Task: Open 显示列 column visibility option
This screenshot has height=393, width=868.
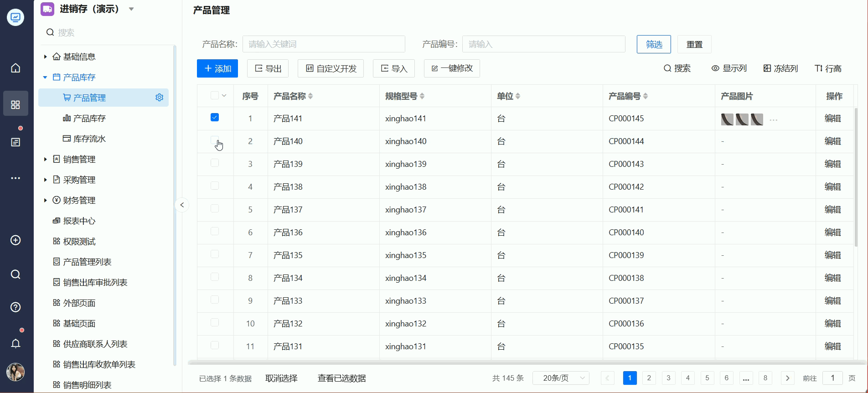Action: (729, 68)
